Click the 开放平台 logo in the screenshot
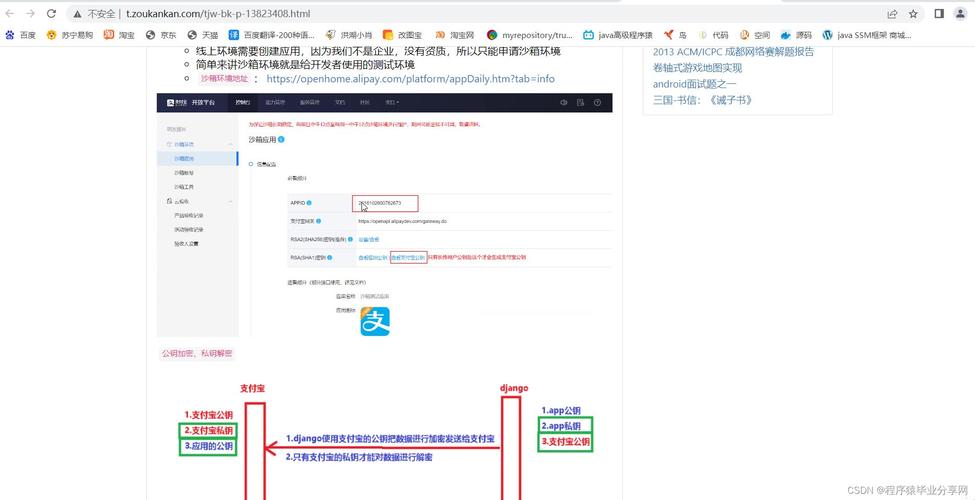The height and width of the screenshot is (500, 975). click(x=190, y=103)
